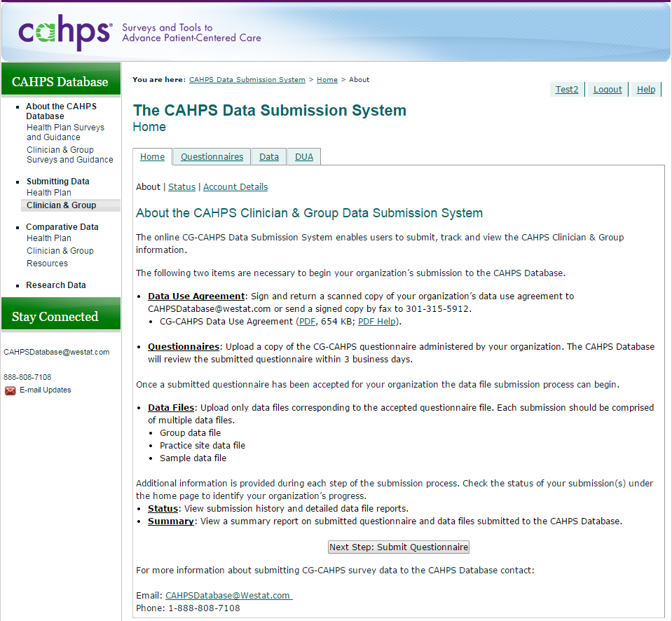The width and height of the screenshot is (672, 621).
Task: Open the Questionnaires bold link in list
Action: tap(184, 347)
